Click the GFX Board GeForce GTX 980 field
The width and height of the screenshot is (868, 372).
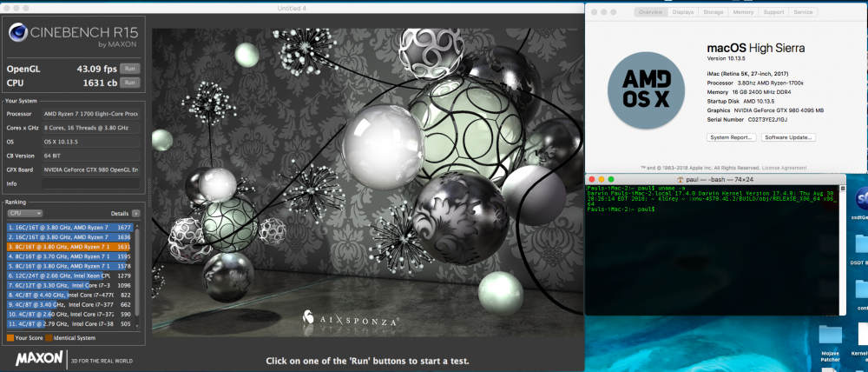(x=91, y=169)
